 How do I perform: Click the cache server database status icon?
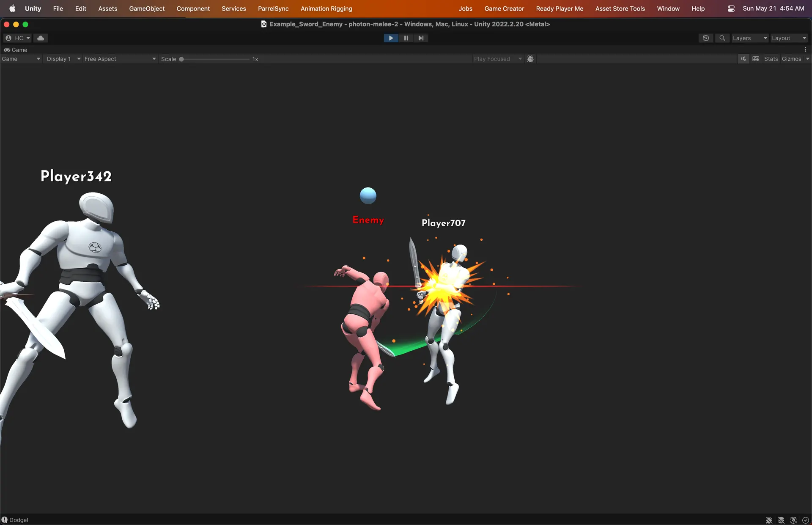pos(781,520)
